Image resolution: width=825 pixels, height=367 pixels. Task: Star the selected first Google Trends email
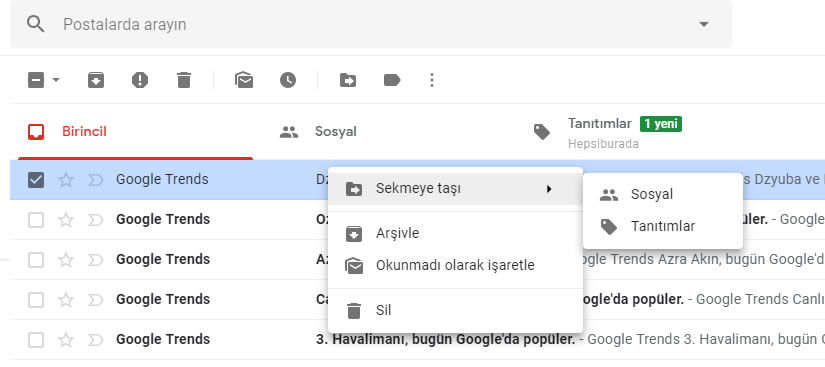66,180
